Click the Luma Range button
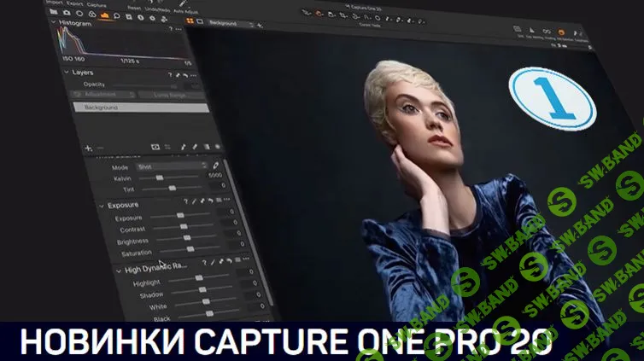 (172, 96)
